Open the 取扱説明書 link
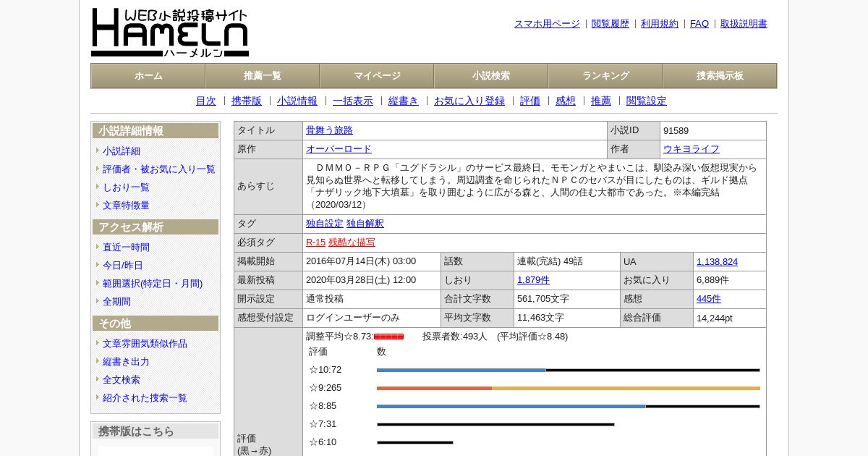868x456 pixels. [744, 24]
